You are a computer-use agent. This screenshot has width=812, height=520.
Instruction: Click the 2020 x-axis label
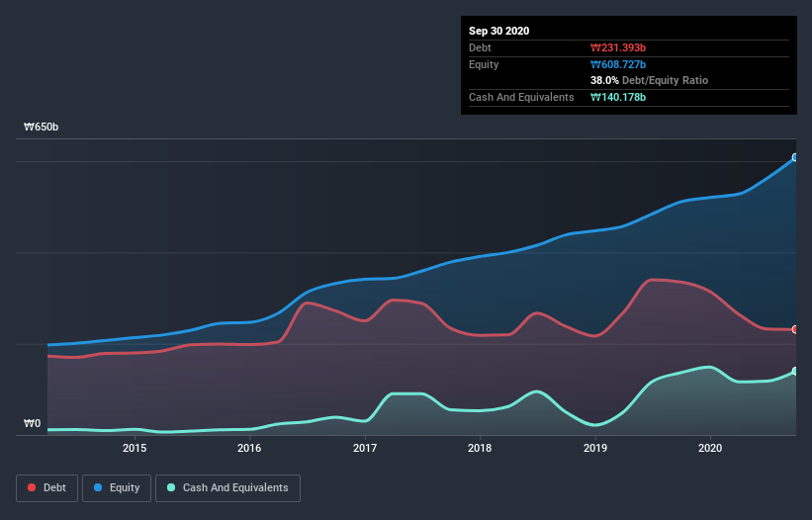click(710, 448)
